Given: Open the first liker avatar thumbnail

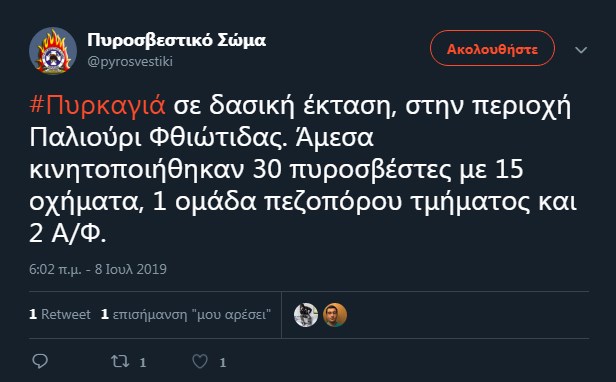Looking at the screenshot, I should tap(306, 315).
